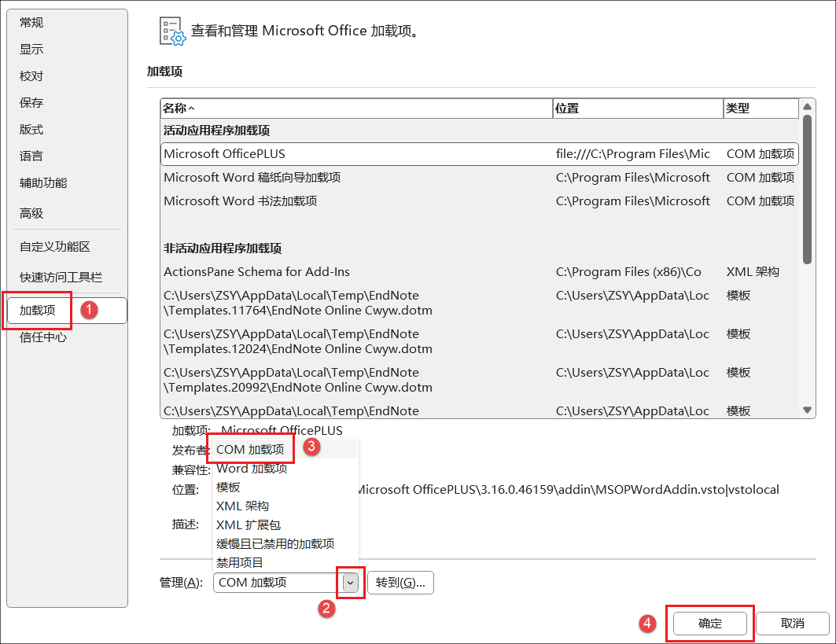Click the add-in list scroll down arrow

click(807, 410)
